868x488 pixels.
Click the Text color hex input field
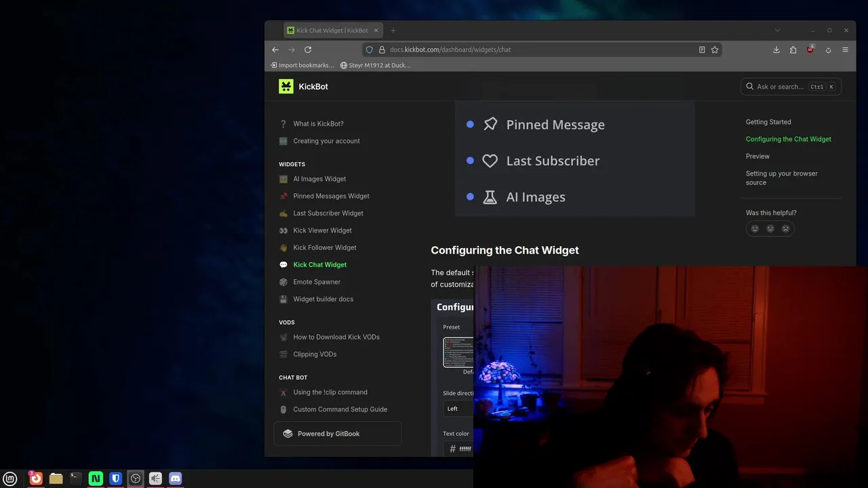[458, 449]
